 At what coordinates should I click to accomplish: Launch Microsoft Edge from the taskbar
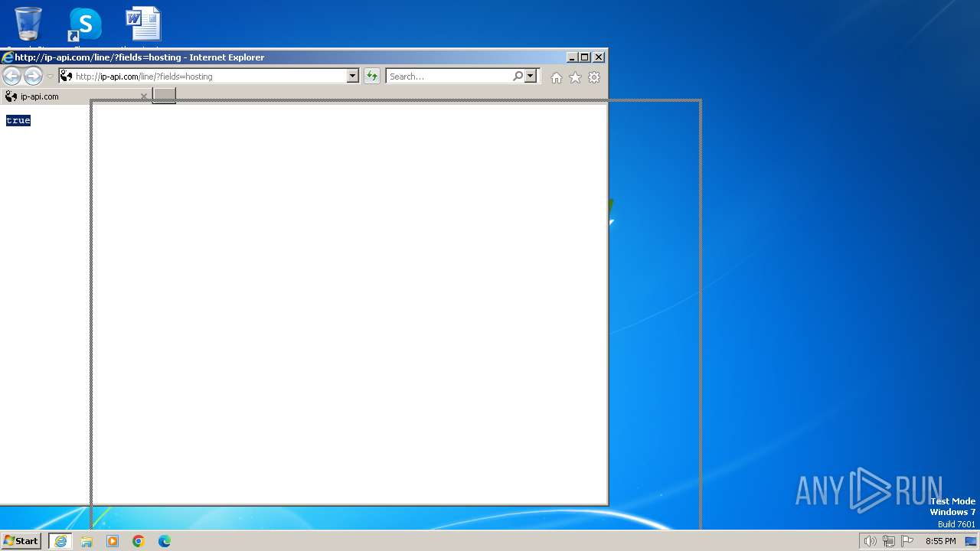click(165, 541)
